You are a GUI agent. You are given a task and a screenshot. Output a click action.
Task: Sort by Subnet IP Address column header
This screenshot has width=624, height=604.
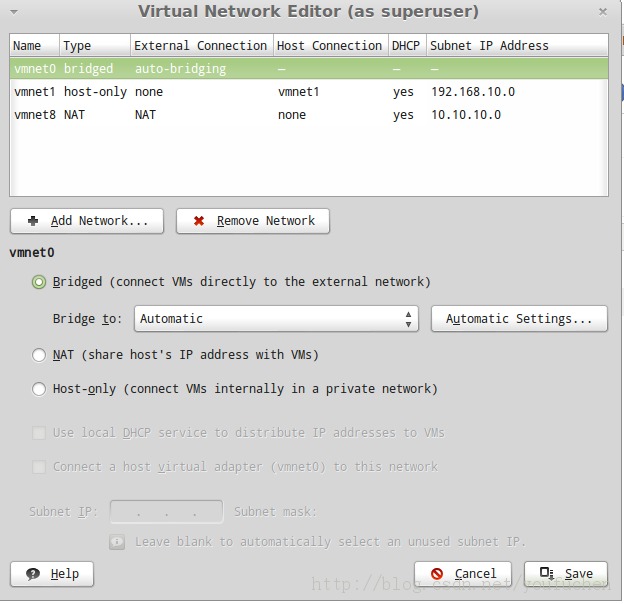[x=517, y=46]
